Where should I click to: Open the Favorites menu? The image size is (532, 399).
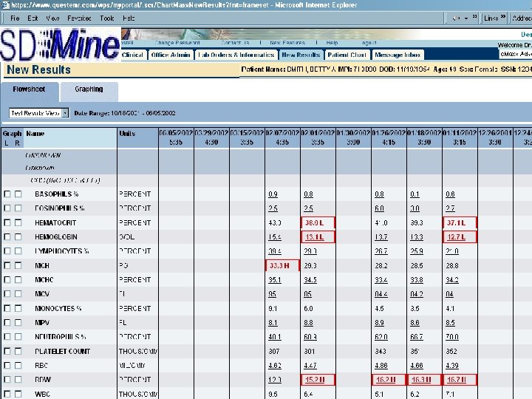[79, 18]
